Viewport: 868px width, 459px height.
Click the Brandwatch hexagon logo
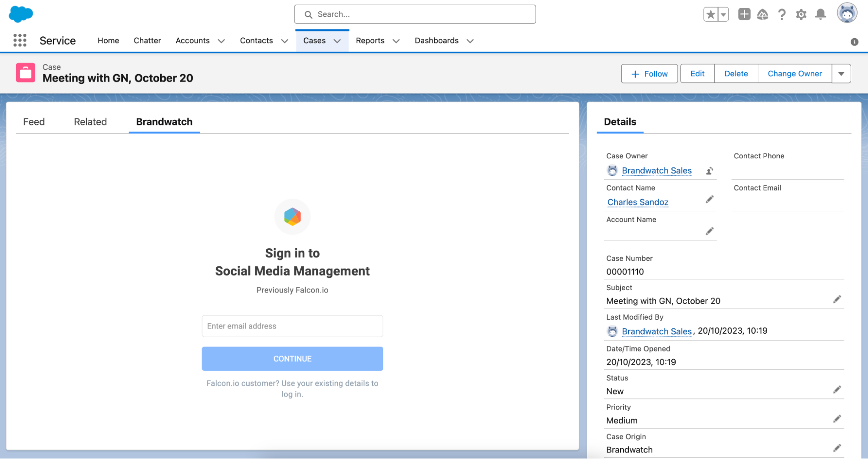coord(293,216)
